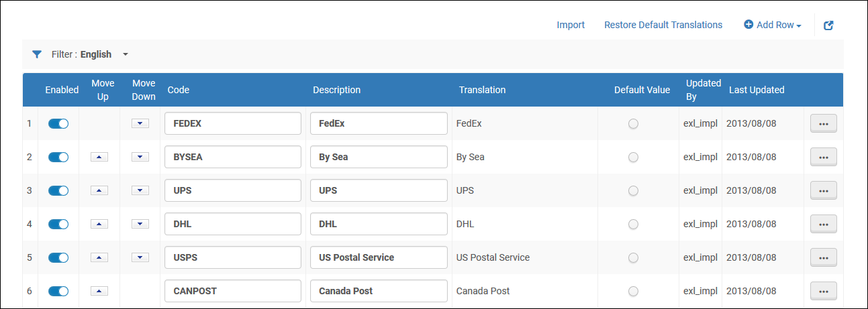This screenshot has width=868, height=309.
Task: Click the filter funnel icon
Action: point(37,54)
